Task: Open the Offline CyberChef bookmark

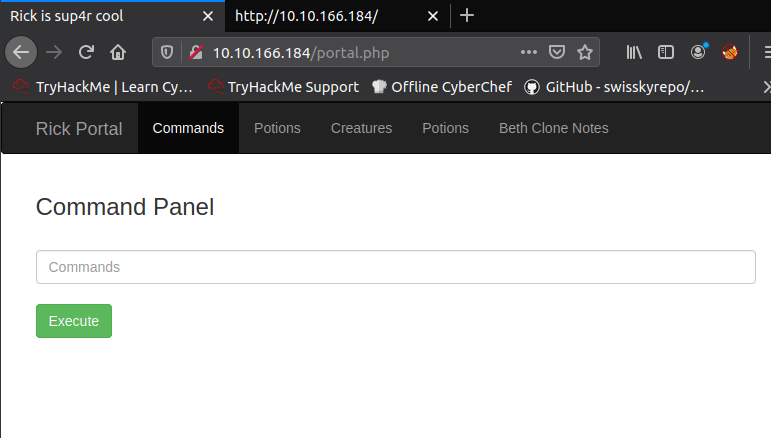Action: click(441, 87)
